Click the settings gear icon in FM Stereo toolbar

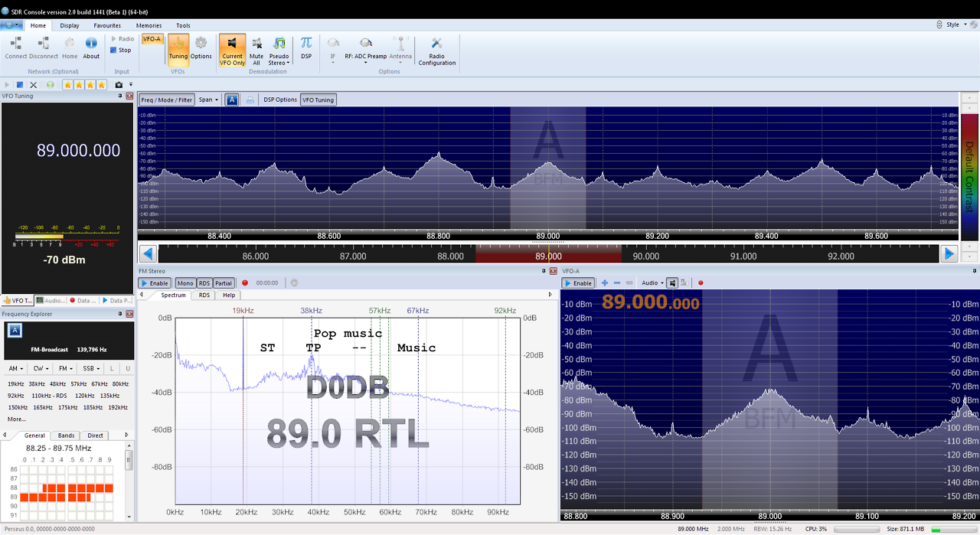click(293, 283)
